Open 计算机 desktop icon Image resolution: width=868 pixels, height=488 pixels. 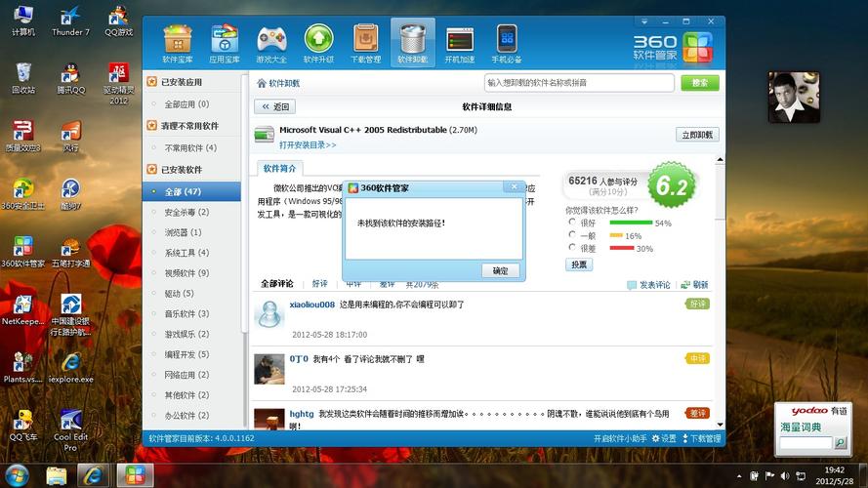[x=23, y=20]
